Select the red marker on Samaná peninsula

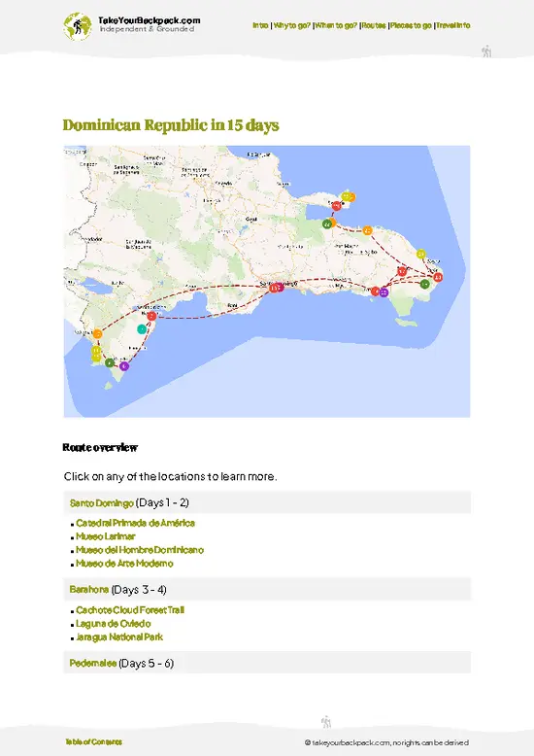click(337, 206)
